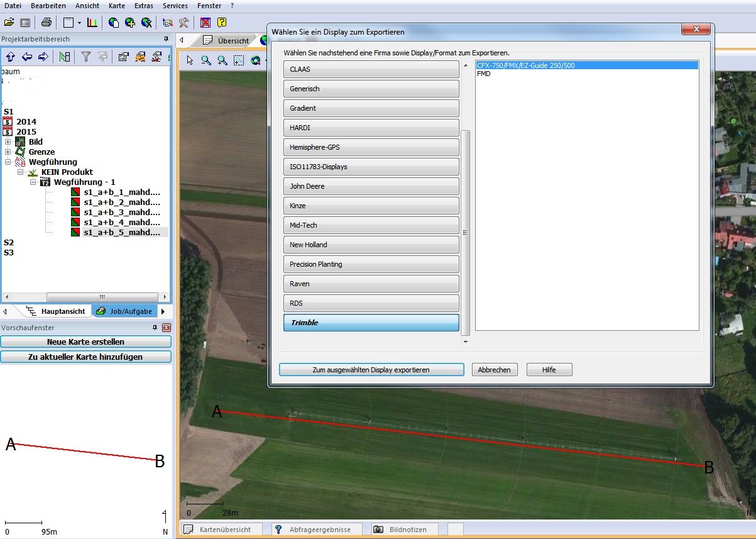The height and width of the screenshot is (539, 756).
Task: Click the yellow question mark help icon
Action: click(x=221, y=23)
